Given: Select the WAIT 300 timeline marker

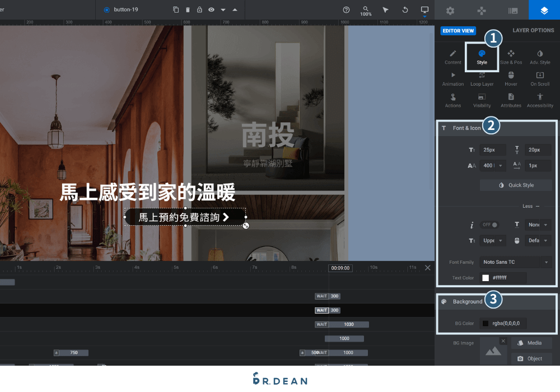Looking at the screenshot, I should pyautogui.click(x=328, y=310).
